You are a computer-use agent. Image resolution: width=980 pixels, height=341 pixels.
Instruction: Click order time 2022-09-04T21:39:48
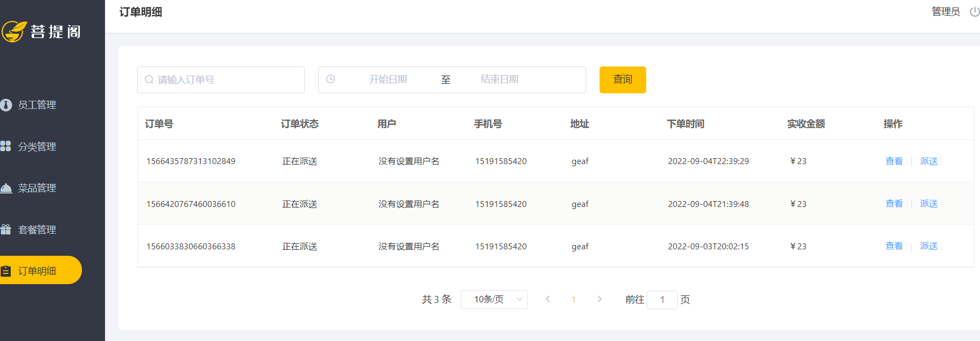click(x=708, y=204)
